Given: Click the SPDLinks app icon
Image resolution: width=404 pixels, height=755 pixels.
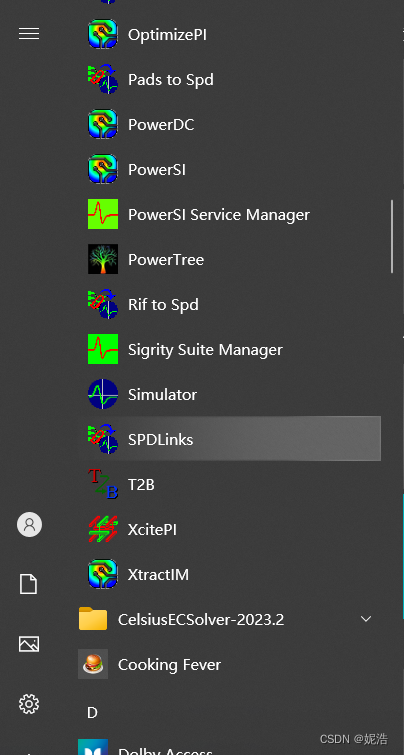Looking at the screenshot, I should [x=103, y=439].
